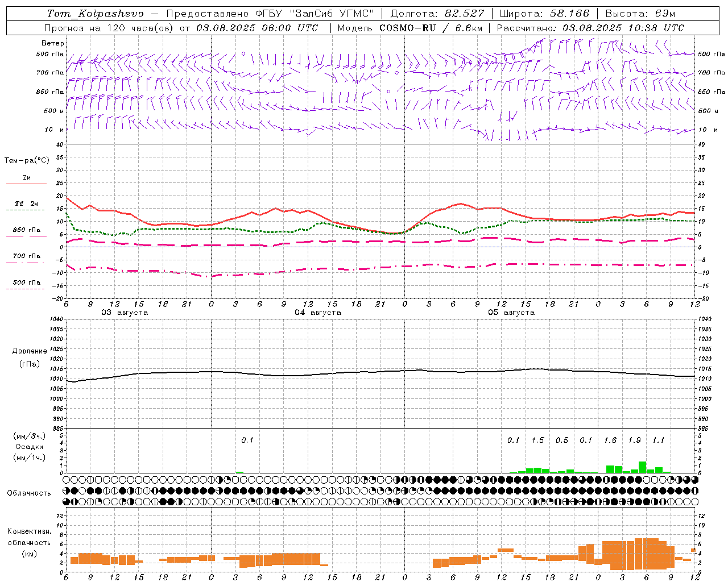728x582 pixels.
Task: Click the Давление panel label
Action: point(30,351)
